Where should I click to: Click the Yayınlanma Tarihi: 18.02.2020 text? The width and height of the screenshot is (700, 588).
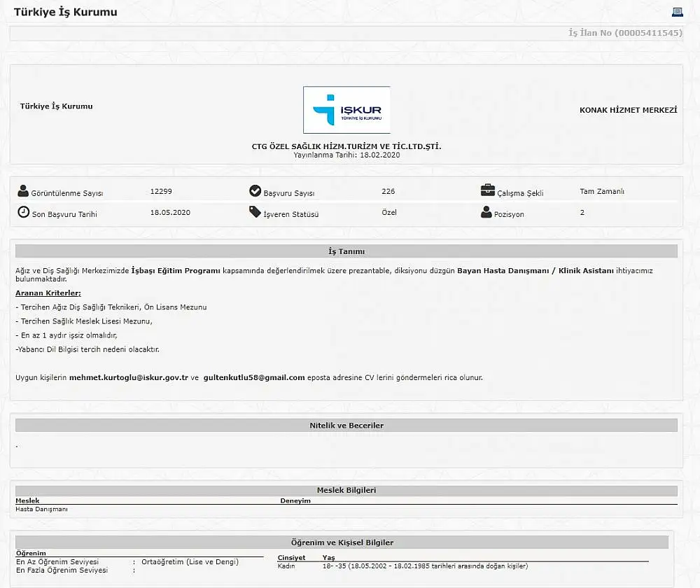346,155
